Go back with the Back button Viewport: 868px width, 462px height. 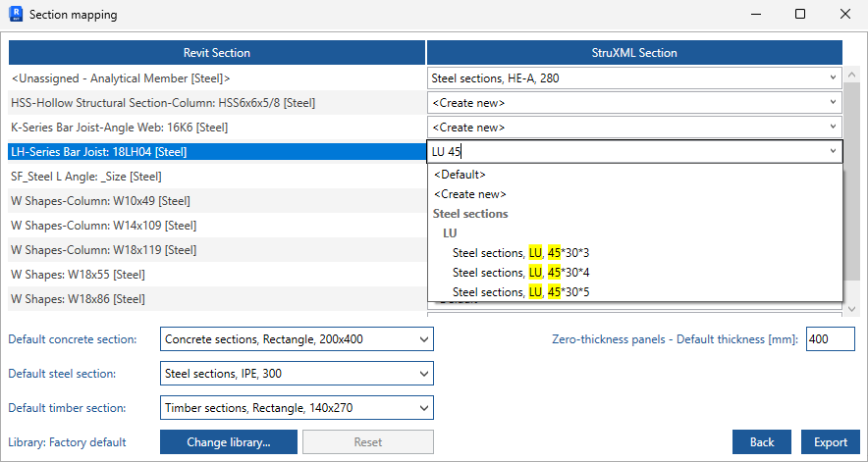click(x=762, y=442)
